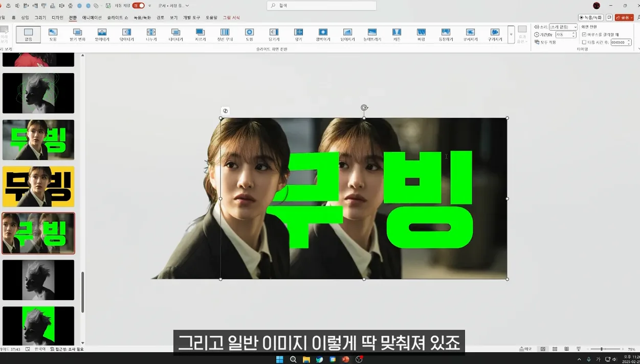Apply the 커튼 (Curtains) transition
Screen dimensions: 640x364
pyautogui.click(x=396, y=34)
